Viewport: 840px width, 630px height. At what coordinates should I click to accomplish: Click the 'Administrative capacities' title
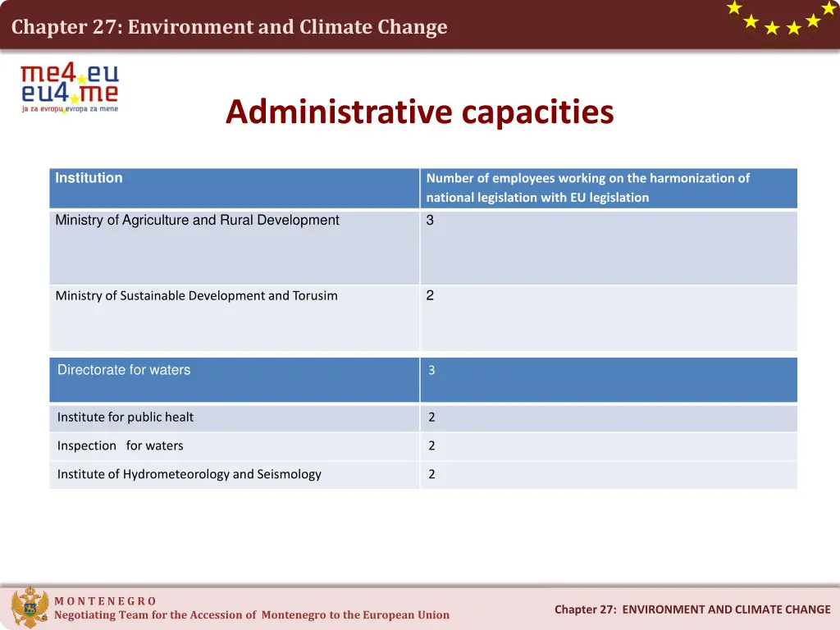419,112
